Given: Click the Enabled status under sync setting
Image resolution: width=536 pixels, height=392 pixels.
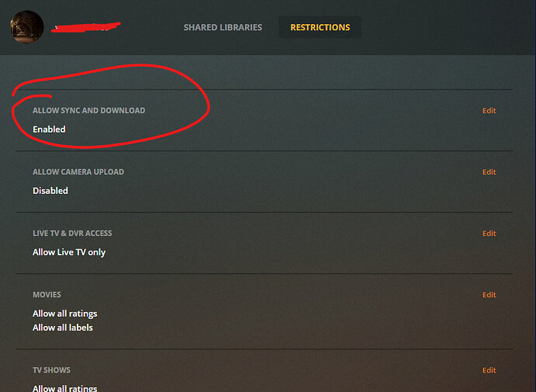Looking at the screenshot, I should (x=49, y=130).
